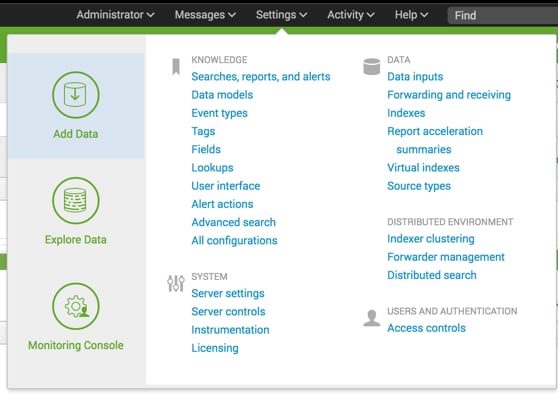Open the Tags settings
Viewport: 558px width, 394px height.
pos(203,131)
